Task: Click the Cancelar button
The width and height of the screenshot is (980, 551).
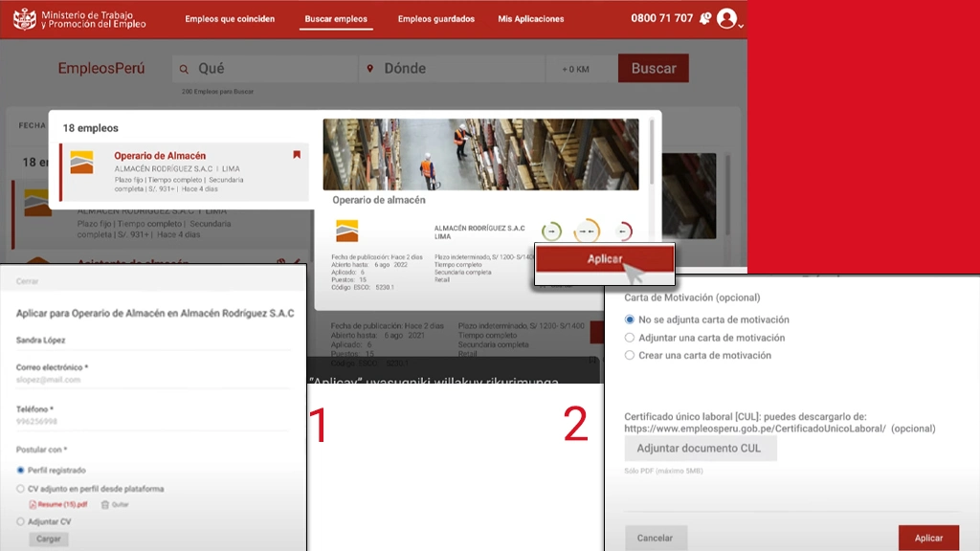Action: pos(655,538)
